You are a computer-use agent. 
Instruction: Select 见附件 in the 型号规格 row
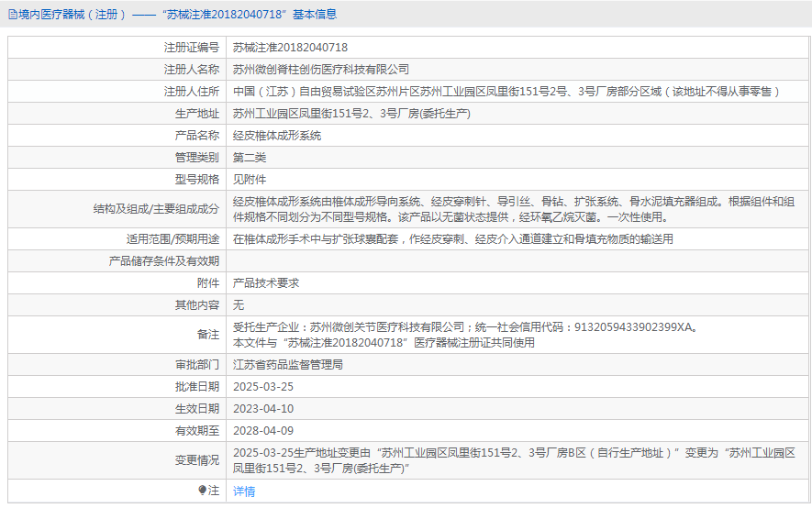click(x=250, y=180)
